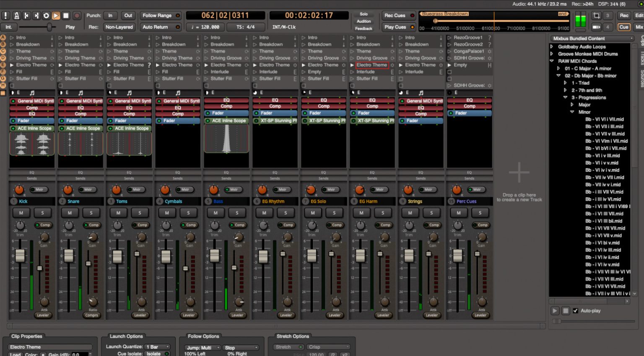The image size is (644, 356).
Task: Toggle Follow Range on
Action: [160, 15]
